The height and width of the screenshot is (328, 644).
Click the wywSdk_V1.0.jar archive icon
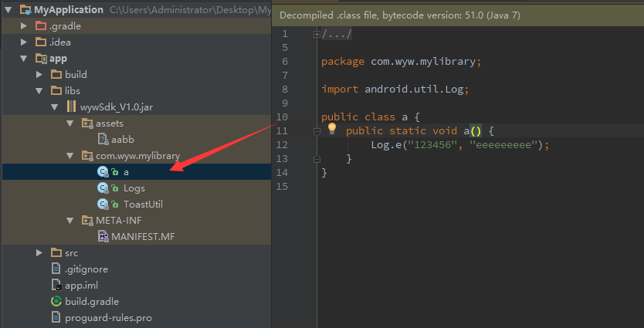pyautogui.click(x=72, y=107)
